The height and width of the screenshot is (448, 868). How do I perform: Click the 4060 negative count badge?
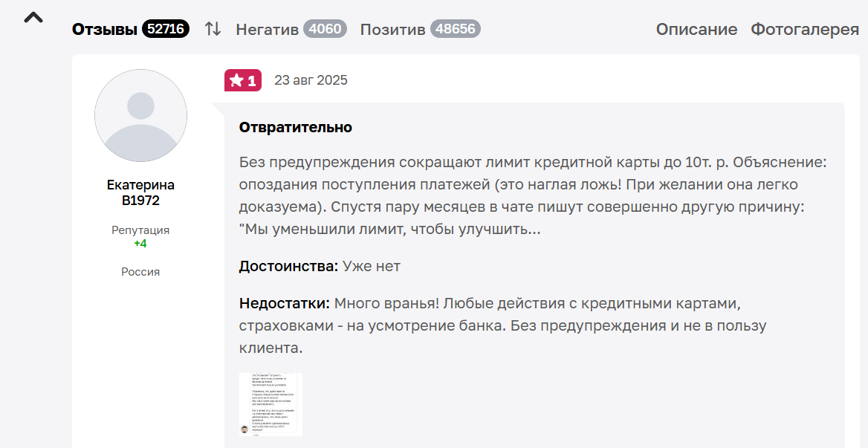tap(326, 29)
